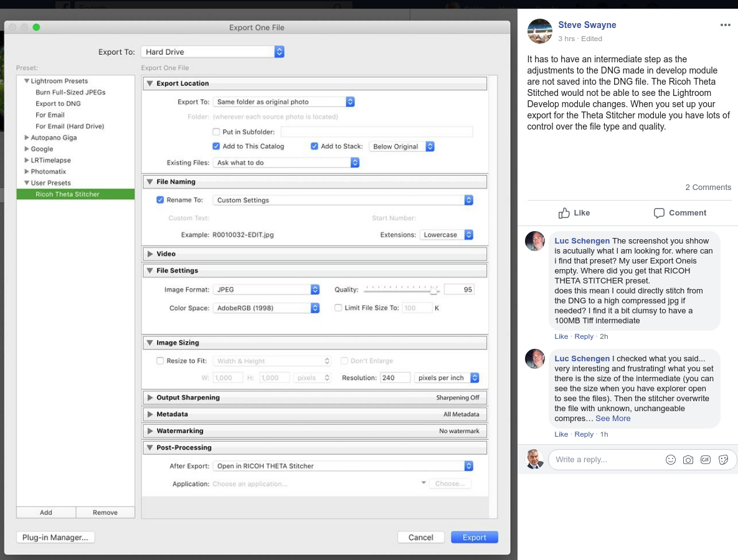Image resolution: width=738 pixels, height=560 pixels.
Task: Open the post options three-dot menu
Action: [x=726, y=25]
